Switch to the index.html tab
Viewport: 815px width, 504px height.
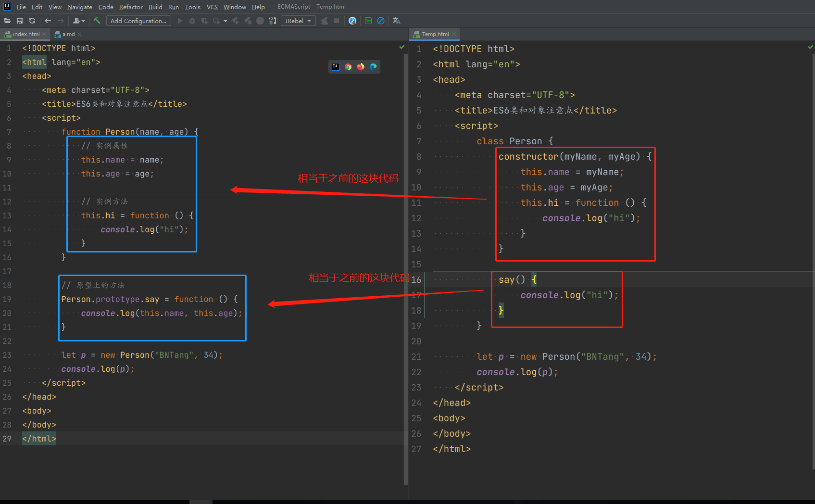coord(26,34)
